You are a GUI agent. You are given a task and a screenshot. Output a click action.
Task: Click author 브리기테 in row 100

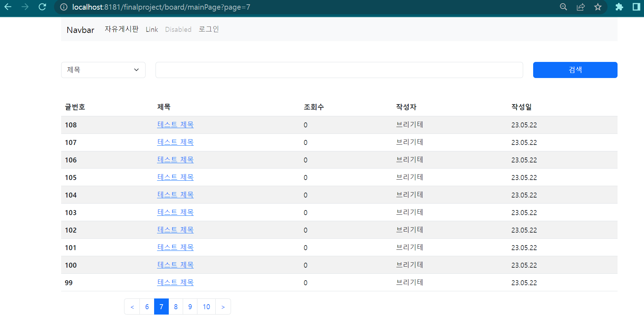tap(410, 265)
